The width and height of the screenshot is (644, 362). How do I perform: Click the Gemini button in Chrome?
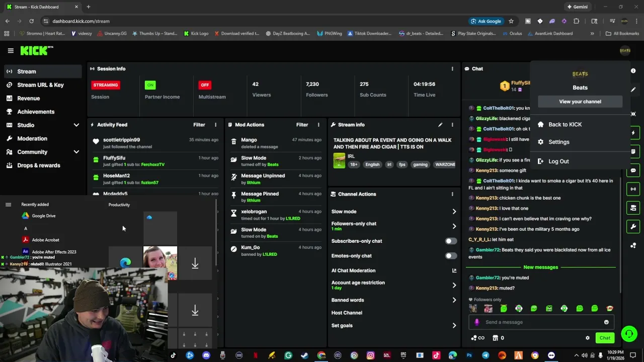577,7
